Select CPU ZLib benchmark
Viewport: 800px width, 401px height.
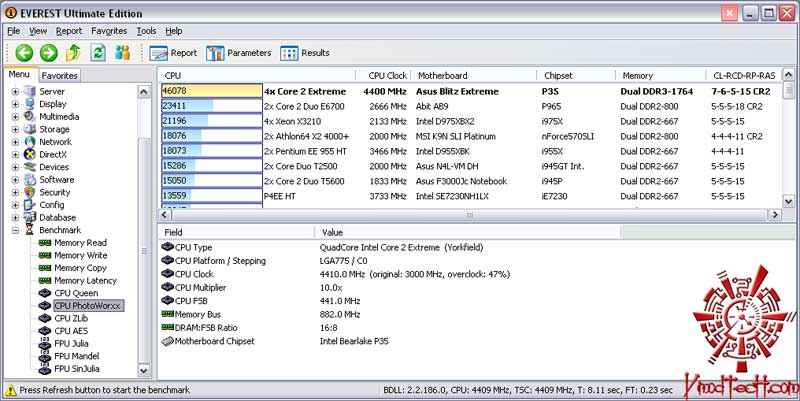[x=71, y=318]
